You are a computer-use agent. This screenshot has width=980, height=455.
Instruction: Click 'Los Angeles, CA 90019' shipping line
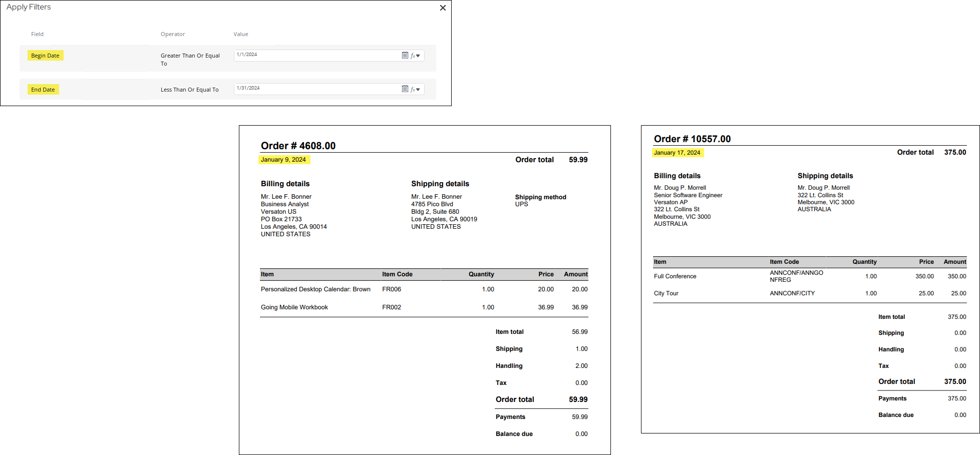pos(444,219)
